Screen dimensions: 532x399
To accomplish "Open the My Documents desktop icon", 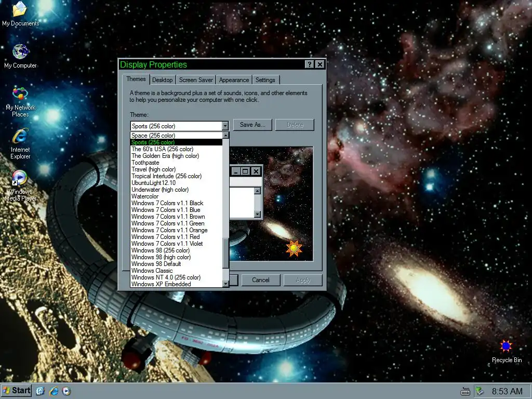I will [20, 14].
